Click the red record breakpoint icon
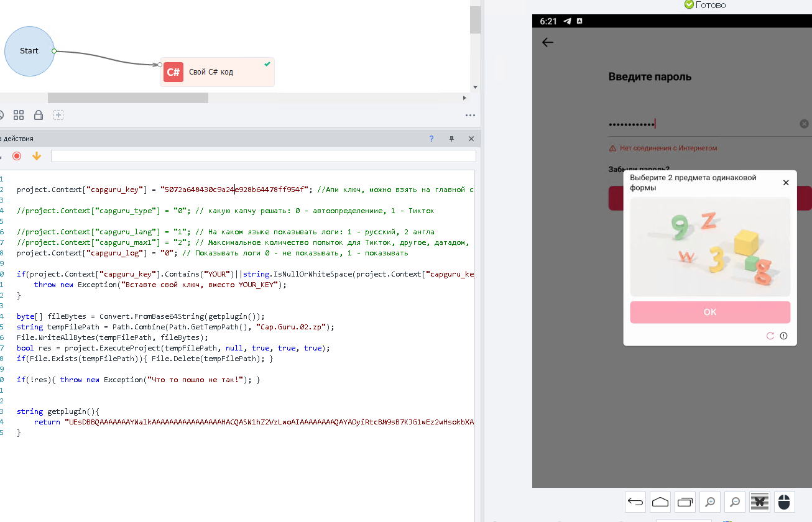812x522 pixels. [x=17, y=156]
